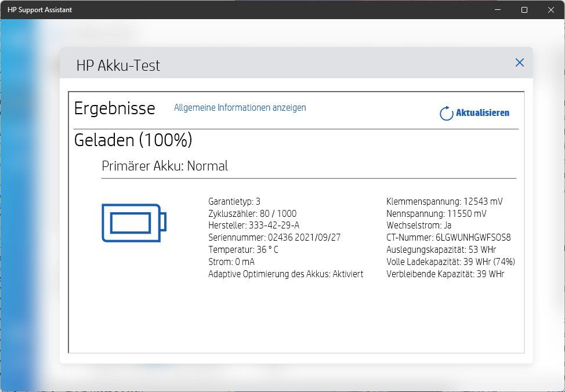Select the Ergebnisse heading
The image size is (565, 392).
(x=115, y=108)
